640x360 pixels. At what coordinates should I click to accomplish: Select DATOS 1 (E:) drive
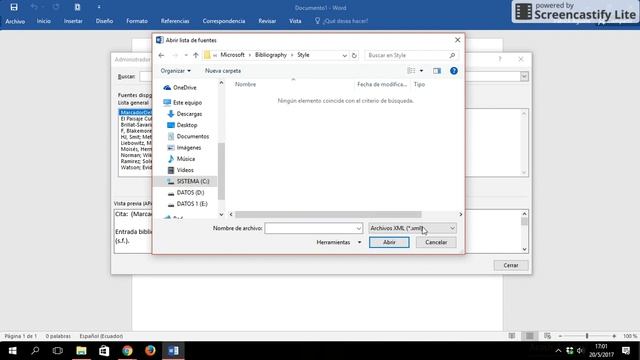click(x=187, y=204)
